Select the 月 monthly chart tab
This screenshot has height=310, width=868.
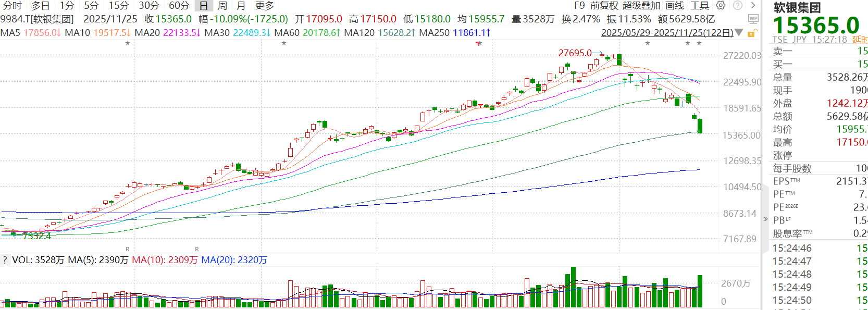point(241,6)
